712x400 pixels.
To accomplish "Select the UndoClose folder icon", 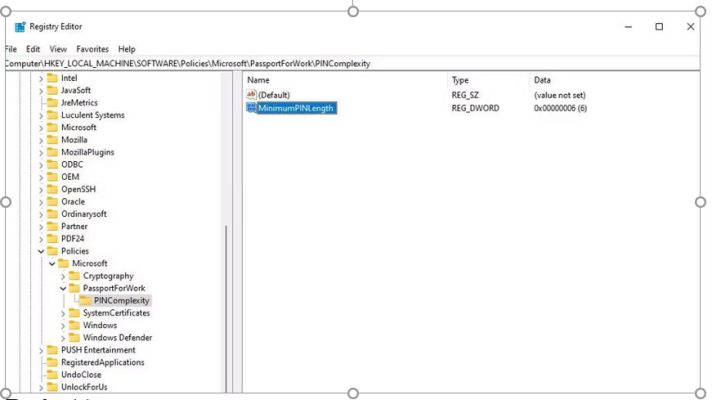I will point(53,375).
